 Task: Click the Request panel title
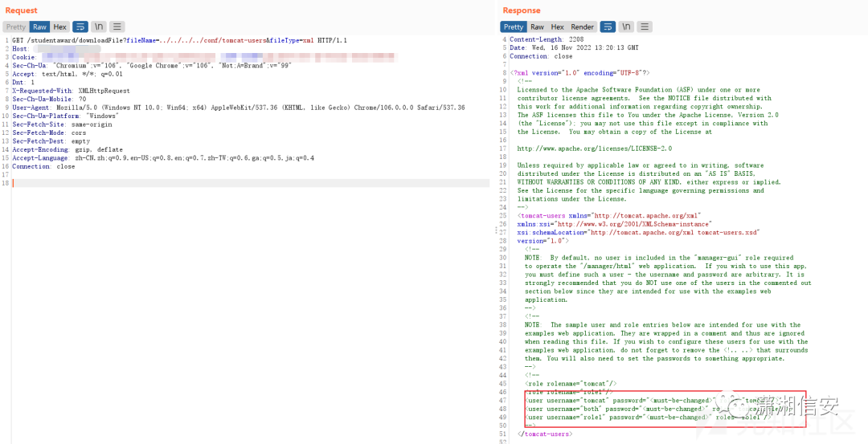[x=21, y=10]
